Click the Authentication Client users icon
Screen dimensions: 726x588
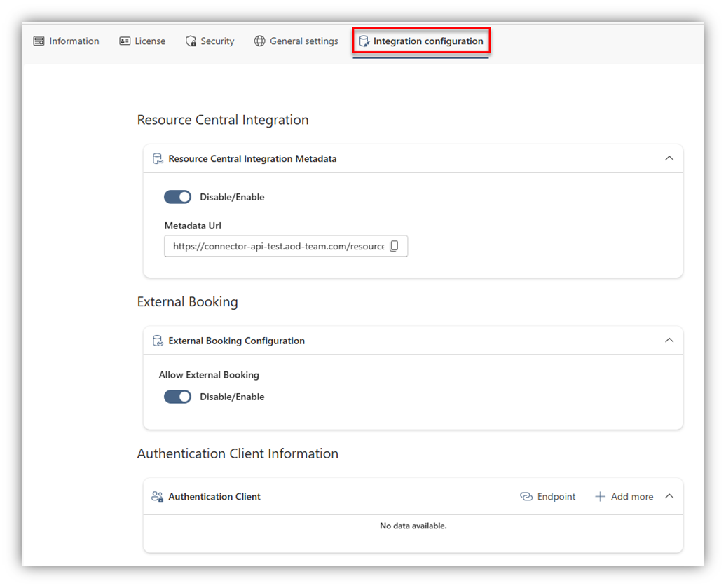(158, 497)
